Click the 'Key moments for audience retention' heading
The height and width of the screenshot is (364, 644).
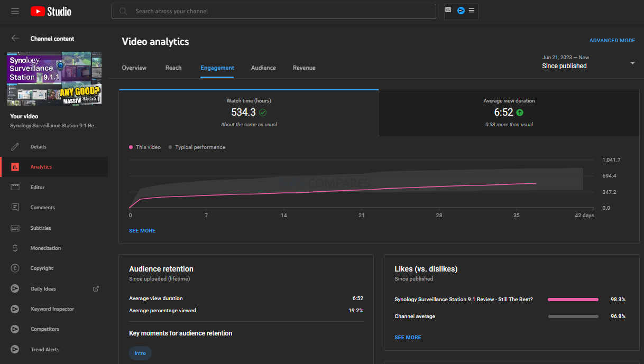tap(181, 333)
